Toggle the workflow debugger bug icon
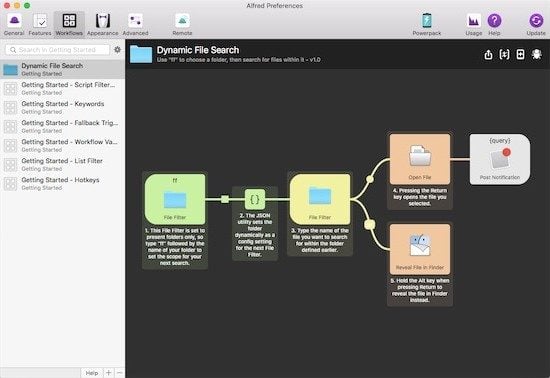The width and height of the screenshot is (550, 378). tap(537, 54)
